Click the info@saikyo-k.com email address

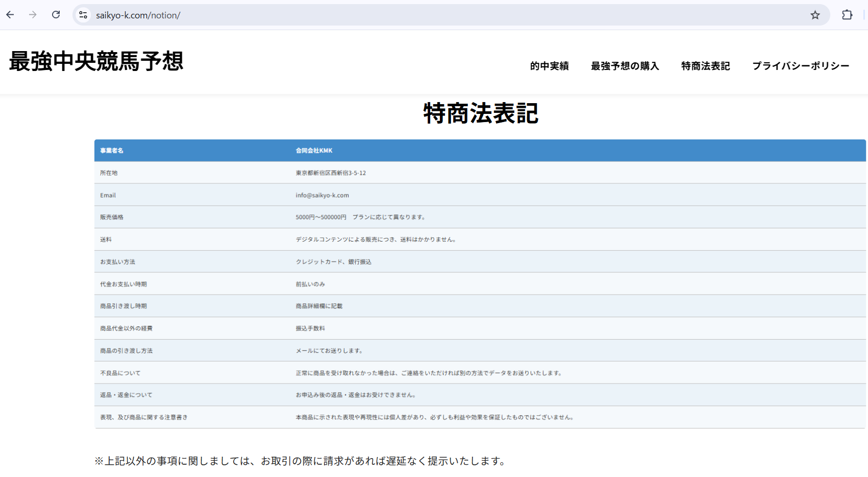tap(322, 195)
